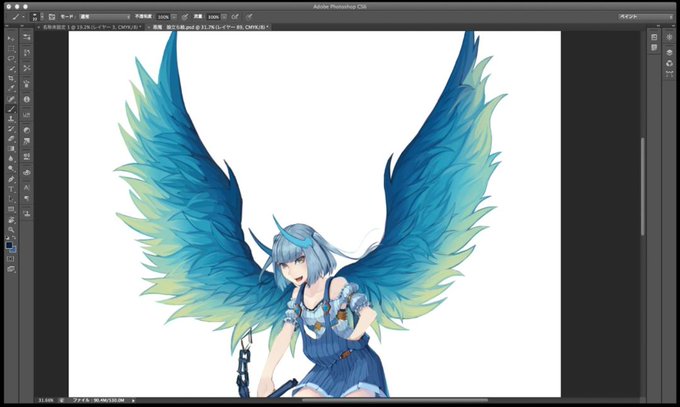Open the Channels panel icon

tap(670, 63)
